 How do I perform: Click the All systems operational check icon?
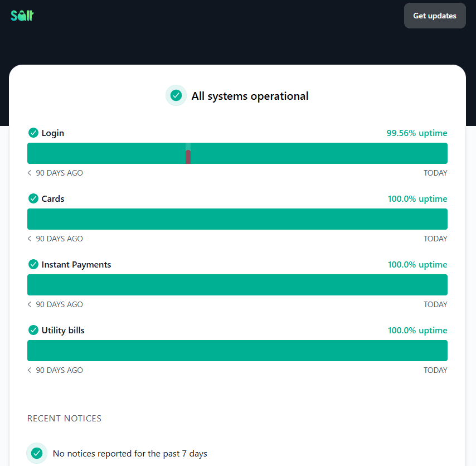[x=176, y=95]
